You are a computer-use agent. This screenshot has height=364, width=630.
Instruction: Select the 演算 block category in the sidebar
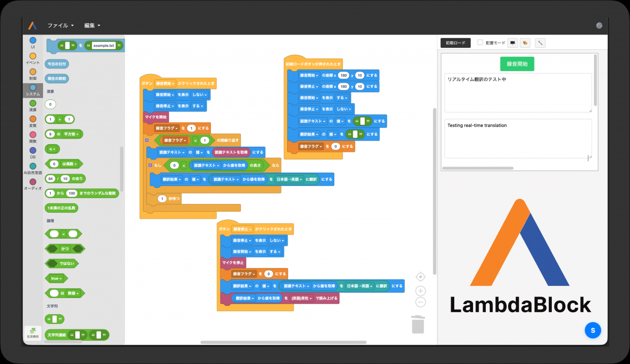click(x=33, y=106)
